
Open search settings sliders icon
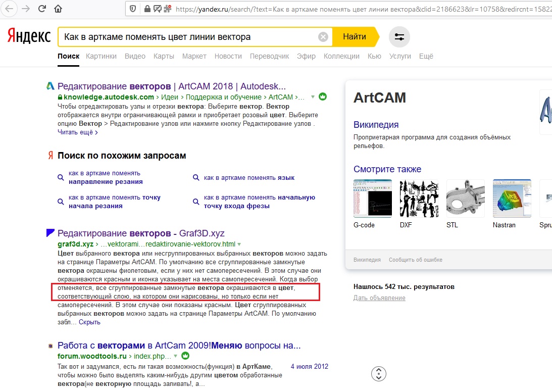399,37
